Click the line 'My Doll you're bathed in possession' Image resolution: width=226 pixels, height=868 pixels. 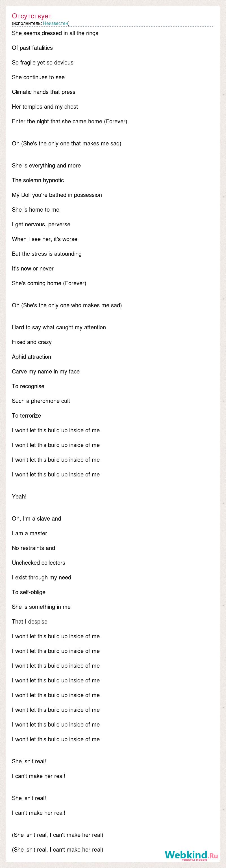[x=57, y=195]
